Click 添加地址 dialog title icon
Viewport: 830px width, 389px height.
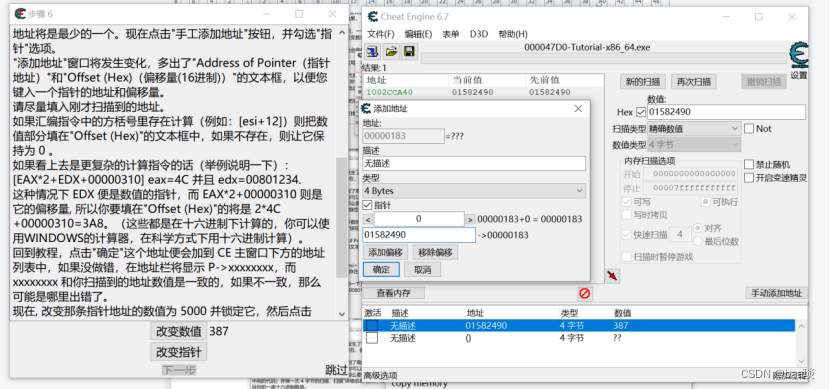pos(366,108)
